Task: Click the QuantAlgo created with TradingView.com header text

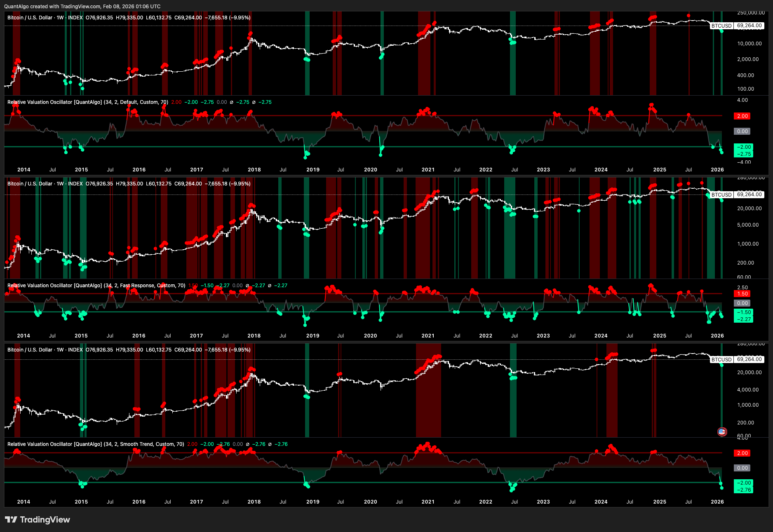Action: (82, 7)
